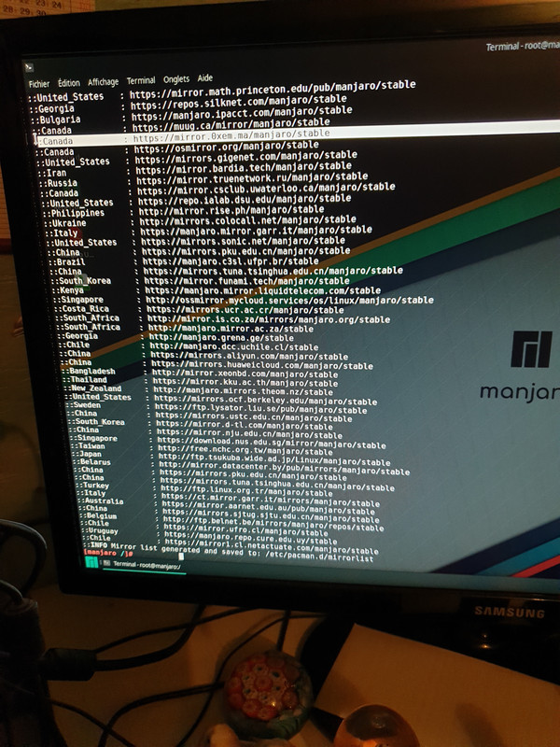Screen dimensions: 560x747
Task: Click the mirror.nju.edu.cn mirror URL
Action: coord(249,434)
